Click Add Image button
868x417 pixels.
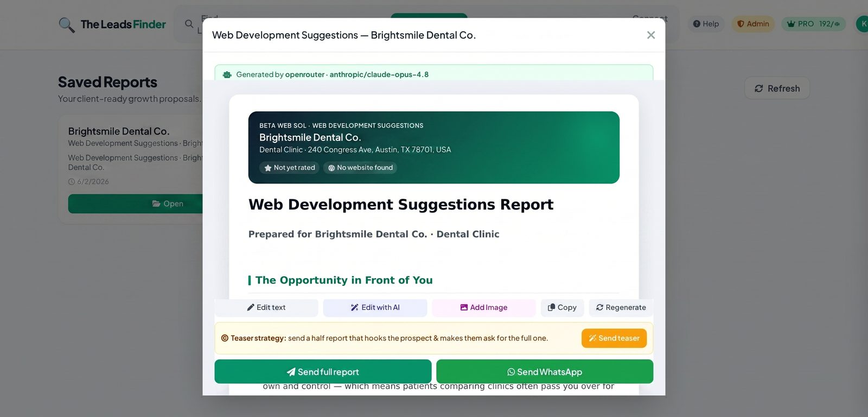[x=484, y=308]
